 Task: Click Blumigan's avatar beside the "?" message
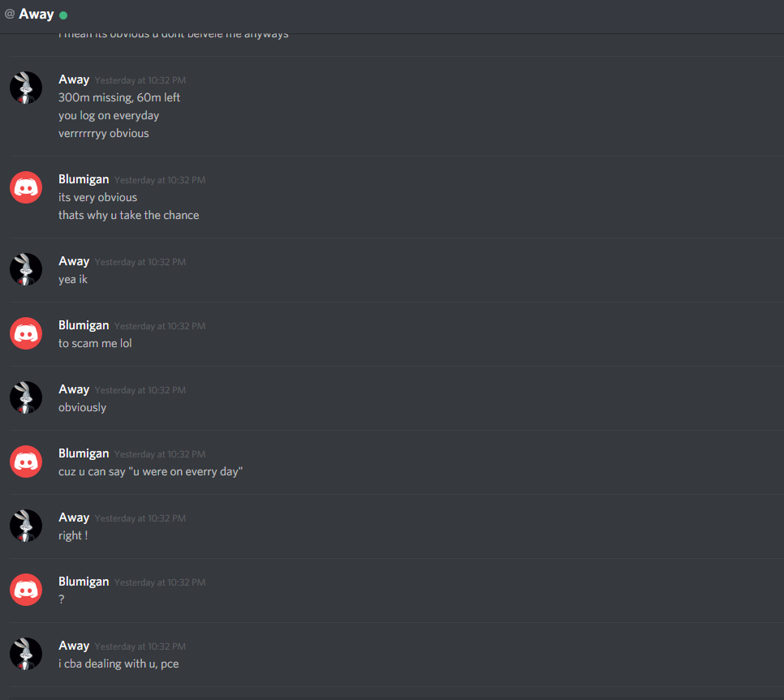coord(26,590)
